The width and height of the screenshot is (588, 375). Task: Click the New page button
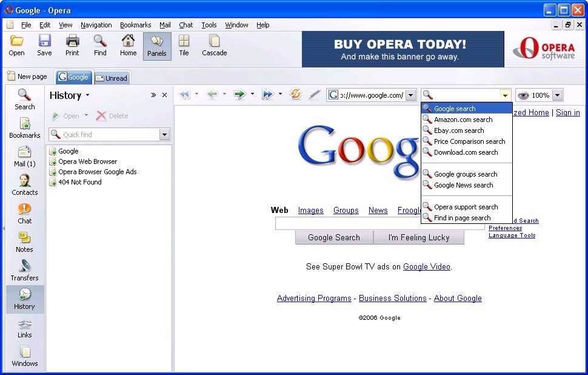tap(27, 76)
